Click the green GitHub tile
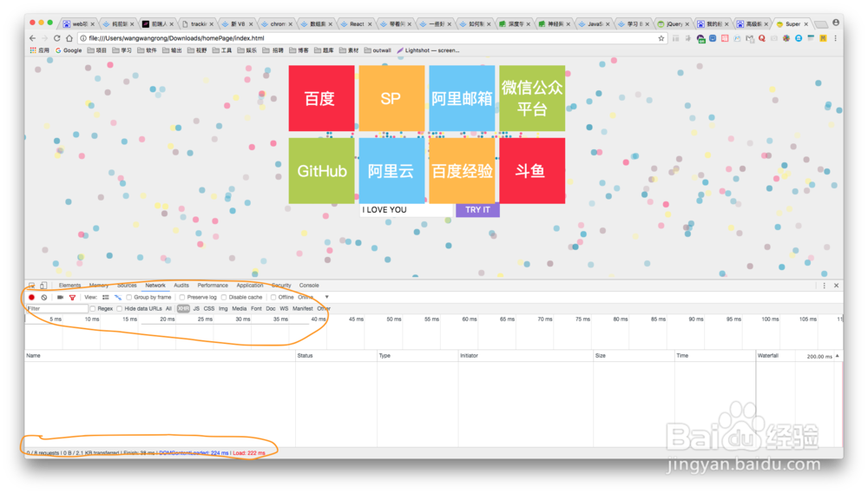Screen dimensions: 868x494 321,170
